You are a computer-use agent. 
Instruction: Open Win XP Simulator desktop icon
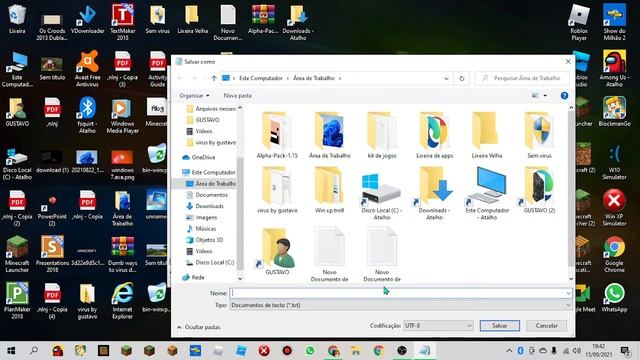[614, 208]
